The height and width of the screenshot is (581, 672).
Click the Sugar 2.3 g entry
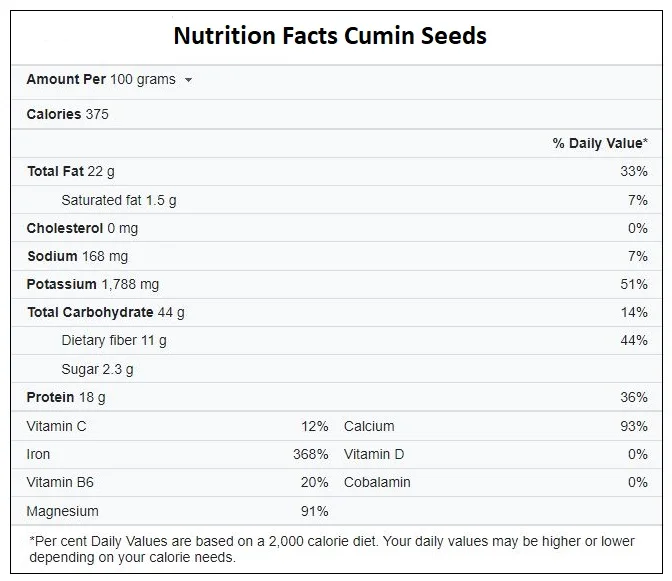click(97, 369)
